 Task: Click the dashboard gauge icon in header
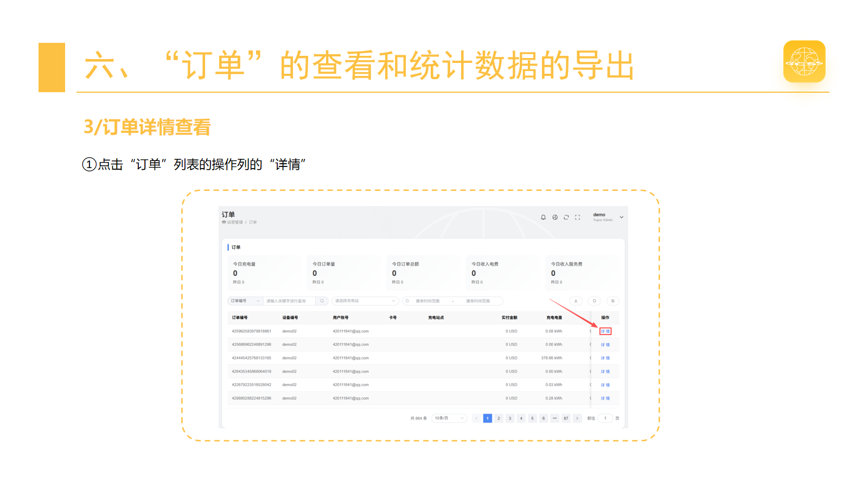[555, 217]
